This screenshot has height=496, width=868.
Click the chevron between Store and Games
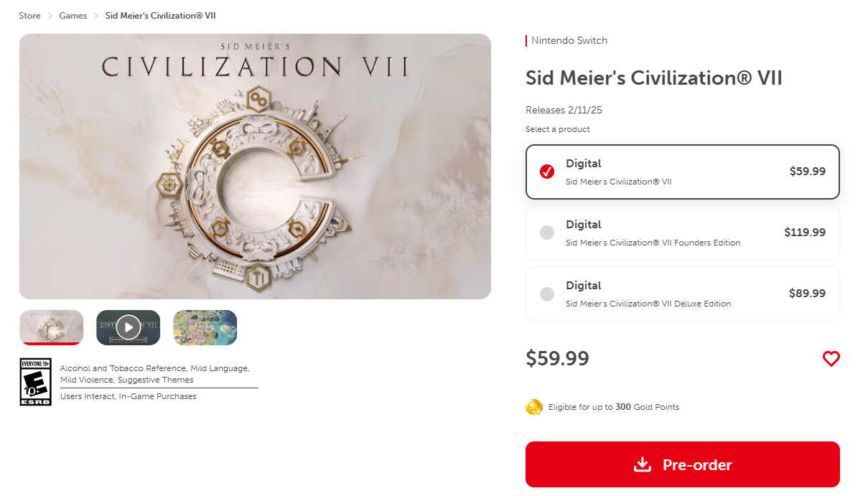(50, 16)
